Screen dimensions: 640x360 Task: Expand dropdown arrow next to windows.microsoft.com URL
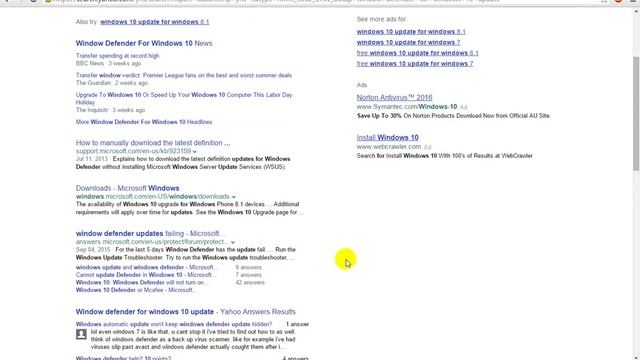pos(233,197)
